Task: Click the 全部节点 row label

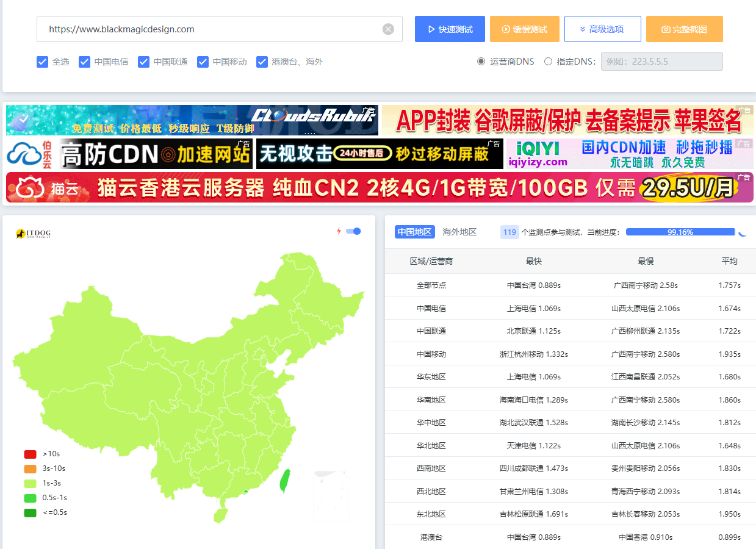Action: tap(431, 285)
